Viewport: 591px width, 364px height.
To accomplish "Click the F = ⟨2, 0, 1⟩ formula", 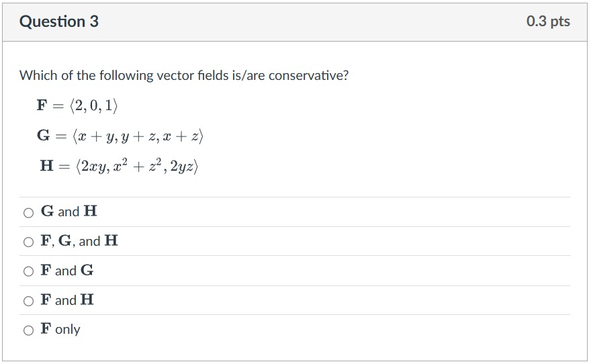I will pyautogui.click(x=77, y=105).
